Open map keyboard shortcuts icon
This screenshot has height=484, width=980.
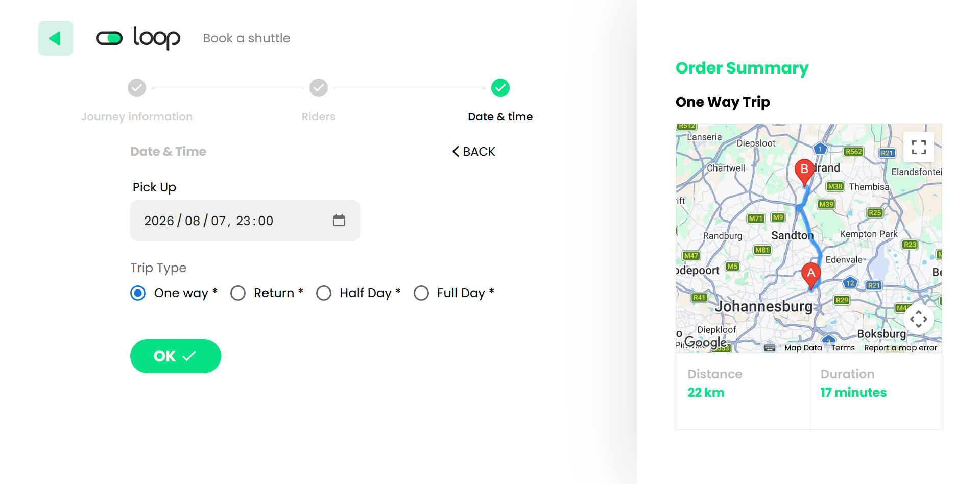[x=770, y=348]
